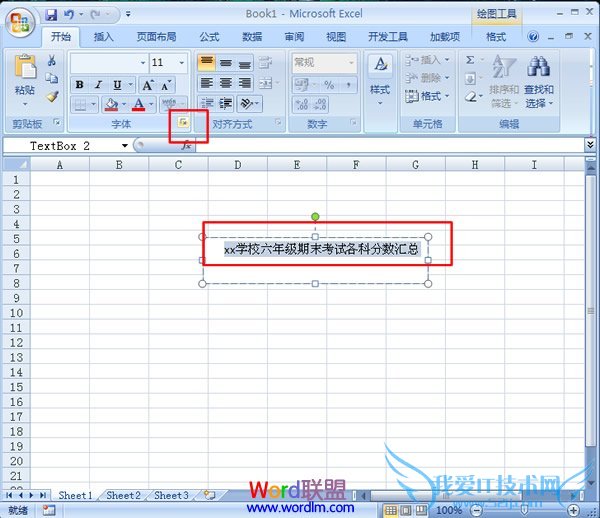Click the Select All corner button
This screenshot has height=518, width=600.
[17, 165]
